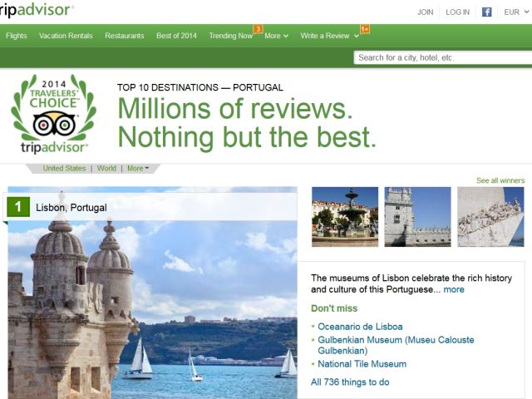Image resolution: width=532 pixels, height=399 pixels.
Task: Expand the More menu in green navigation bar
Action: 276,36
